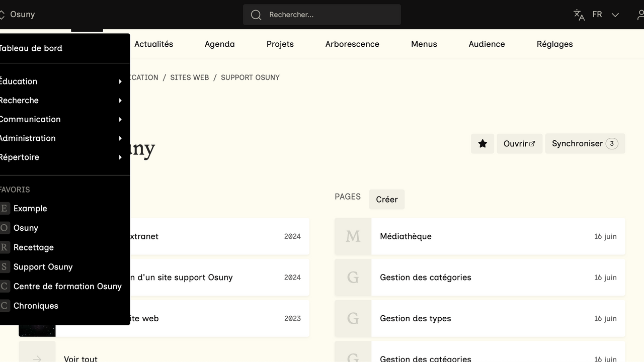Click the Créer pages button
Screen dimensions: 644x362
(x=386, y=200)
